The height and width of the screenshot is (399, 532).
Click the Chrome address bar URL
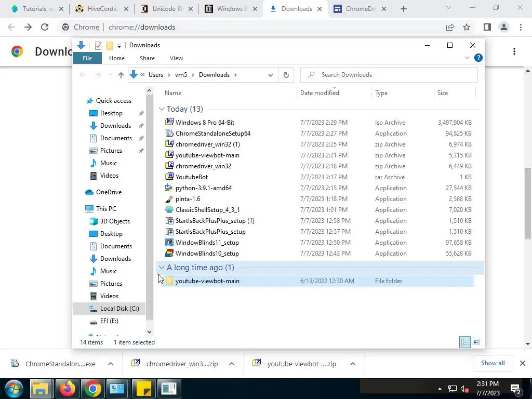(142, 27)
